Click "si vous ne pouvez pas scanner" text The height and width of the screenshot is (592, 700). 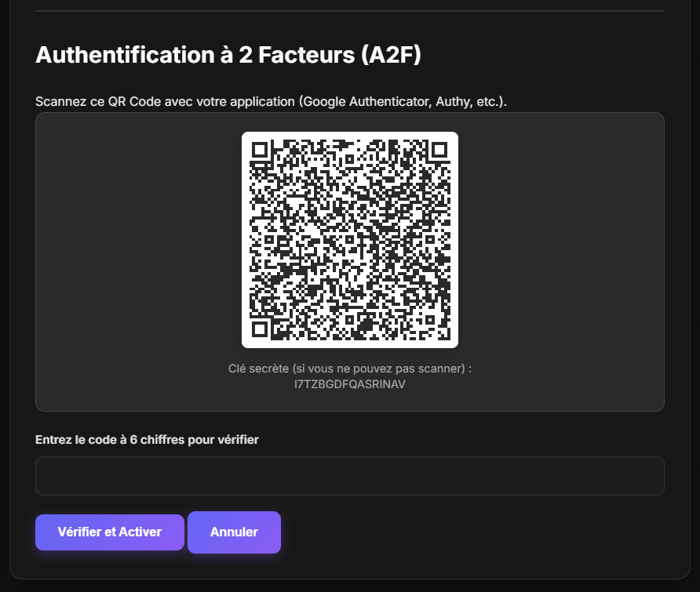(378, 369)
